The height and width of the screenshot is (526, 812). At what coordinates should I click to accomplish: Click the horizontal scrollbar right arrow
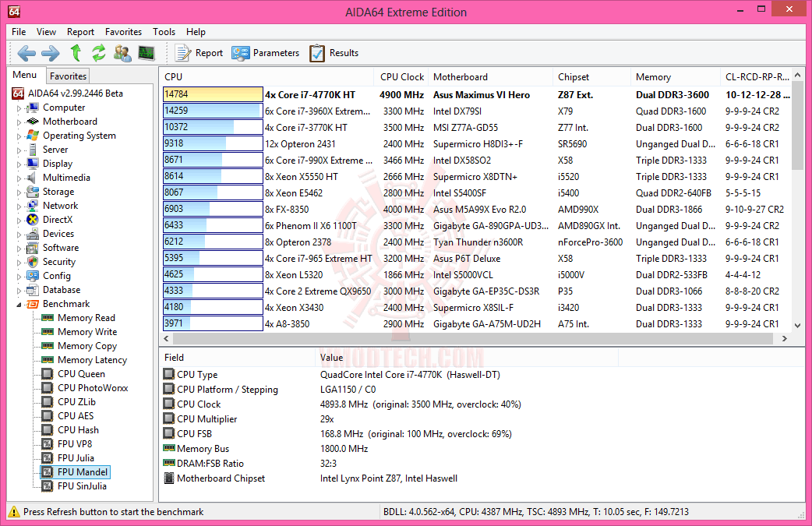click(x=785, y=338)
